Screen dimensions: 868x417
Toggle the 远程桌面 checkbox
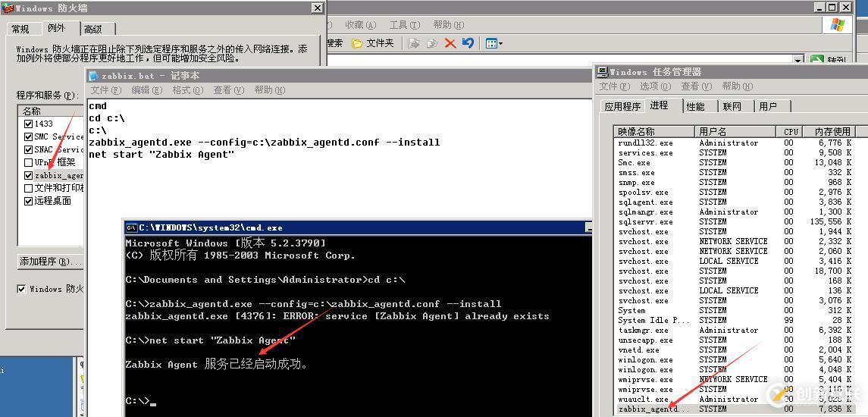(x=29, y=201)
